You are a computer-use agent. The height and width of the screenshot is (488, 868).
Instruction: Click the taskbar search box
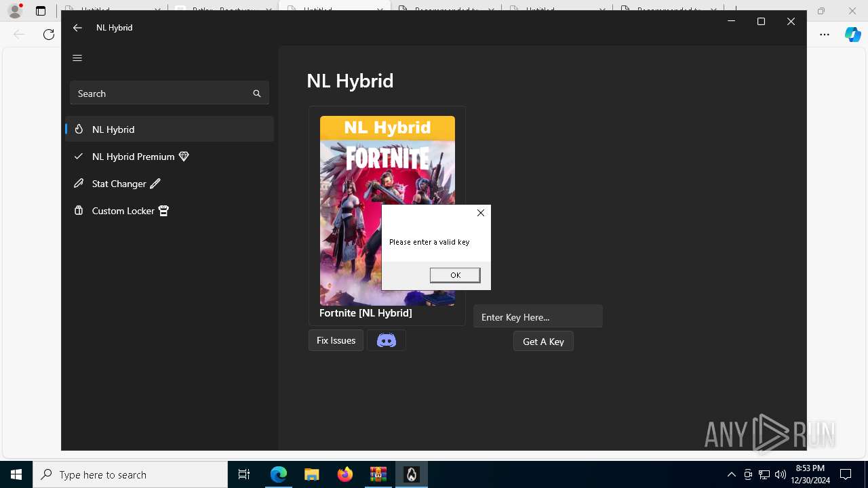coord(130,474)
